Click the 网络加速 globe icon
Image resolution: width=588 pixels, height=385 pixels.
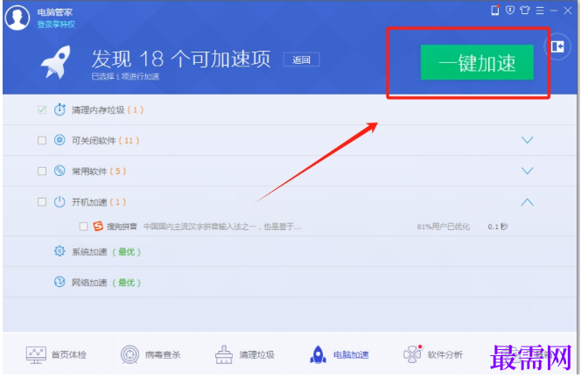coord(59,282)
